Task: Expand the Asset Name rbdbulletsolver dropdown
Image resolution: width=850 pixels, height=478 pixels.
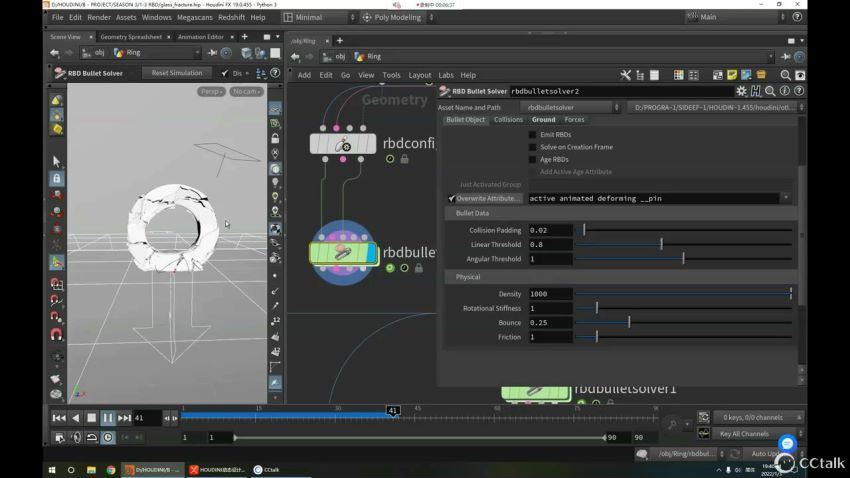Action: tap(569, 107)
